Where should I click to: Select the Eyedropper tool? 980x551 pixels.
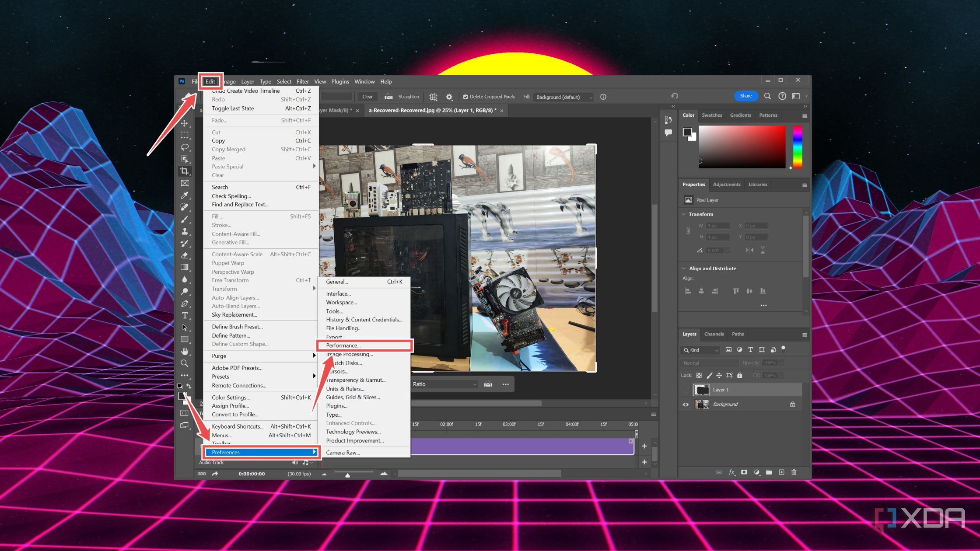pos(185,195)
